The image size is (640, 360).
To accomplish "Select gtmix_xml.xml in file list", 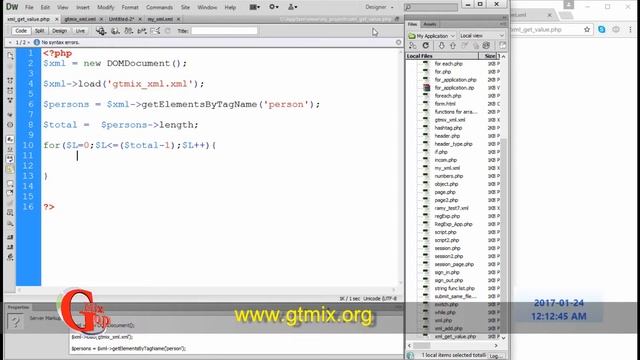I will tap(449, 120).
